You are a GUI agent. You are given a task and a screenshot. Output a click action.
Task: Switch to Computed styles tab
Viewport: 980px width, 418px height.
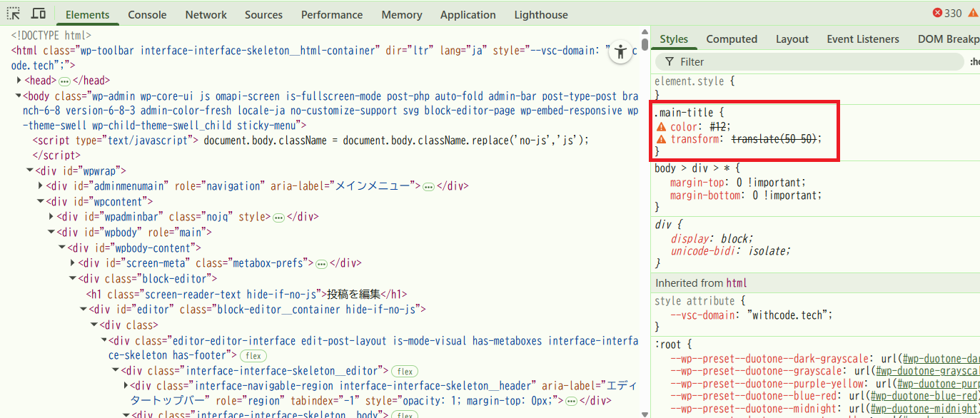732,39
